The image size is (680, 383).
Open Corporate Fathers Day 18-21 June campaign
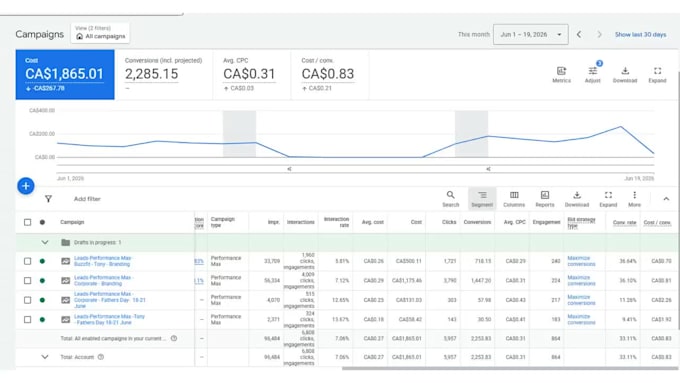pyautogui.click(x=110, y=300)
